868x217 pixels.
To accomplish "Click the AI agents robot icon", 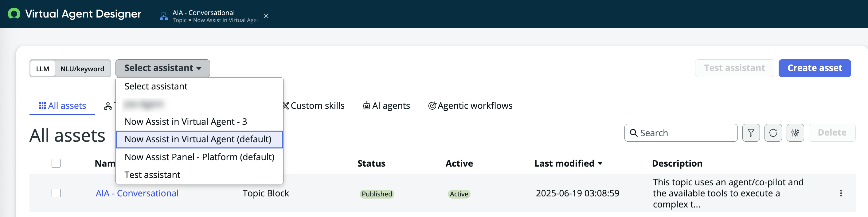I will click(x=366, y=106).
